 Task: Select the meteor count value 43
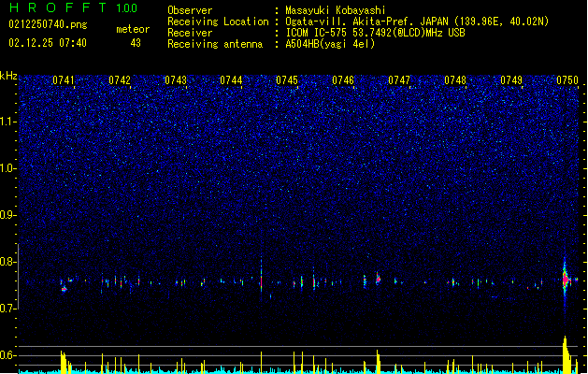click(136, 43)
